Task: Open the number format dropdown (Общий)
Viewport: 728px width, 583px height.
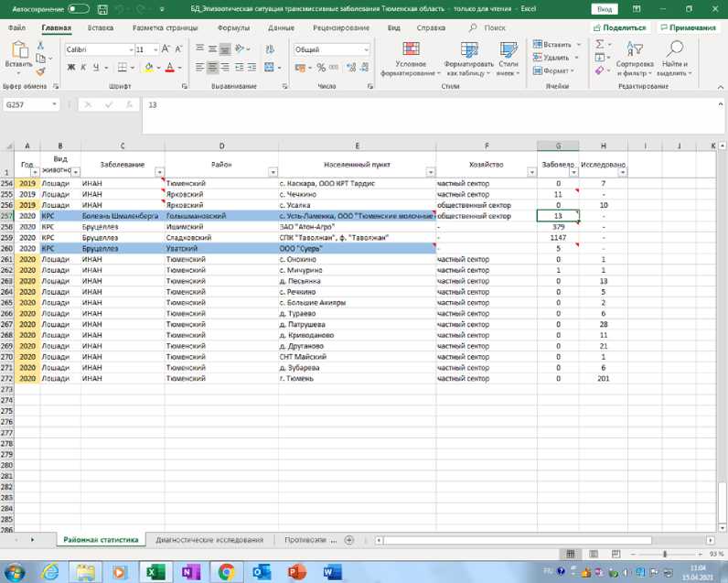Action: coord(366,49)
